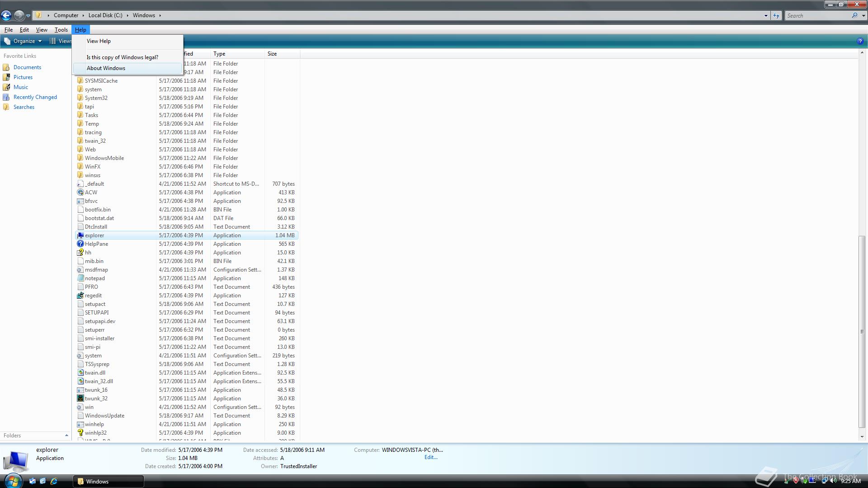The image size is (868, 488).
Task: Open the Tools menu
Action: [x=61, y=30]
